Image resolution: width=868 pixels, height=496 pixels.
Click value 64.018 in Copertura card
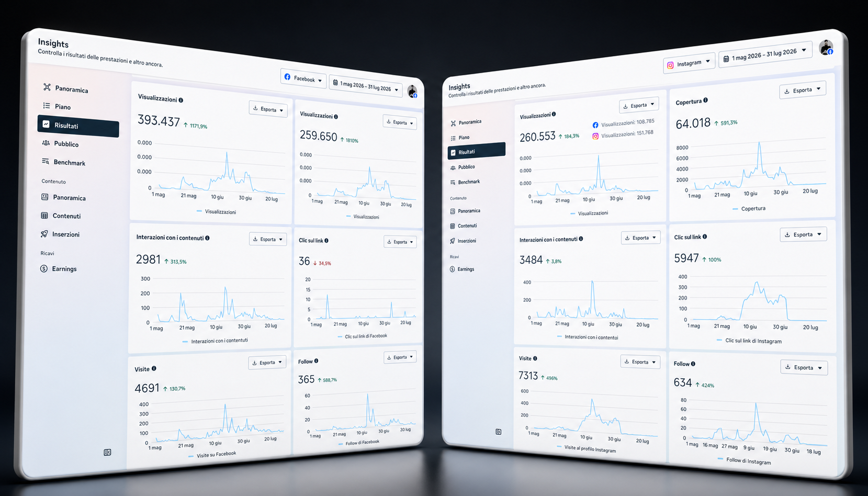click(693, 123)
